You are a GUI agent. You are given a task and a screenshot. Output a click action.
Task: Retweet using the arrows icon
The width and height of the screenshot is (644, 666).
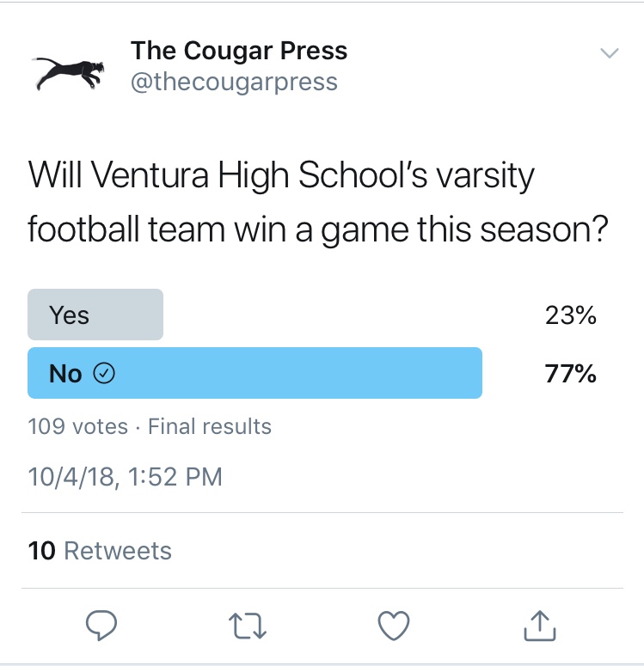(248, 626)
